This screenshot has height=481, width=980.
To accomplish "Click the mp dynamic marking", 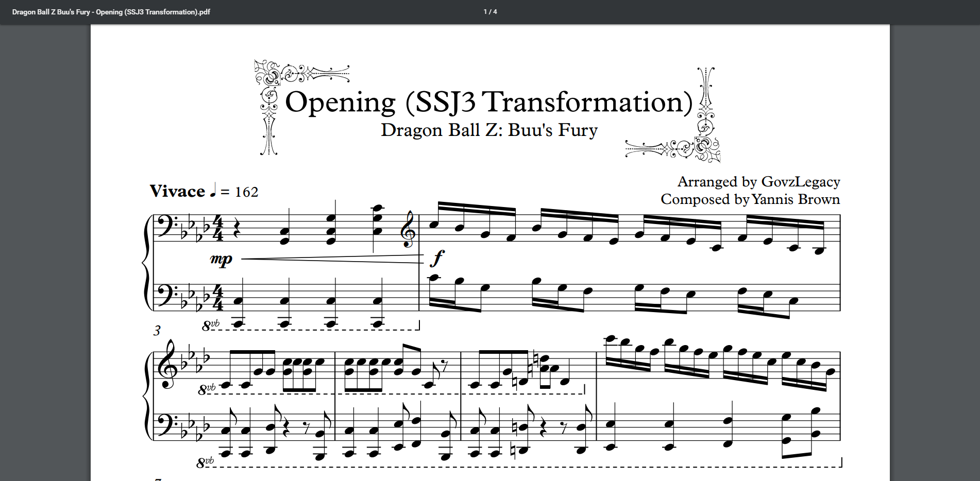I will click(x=221, y=259).
